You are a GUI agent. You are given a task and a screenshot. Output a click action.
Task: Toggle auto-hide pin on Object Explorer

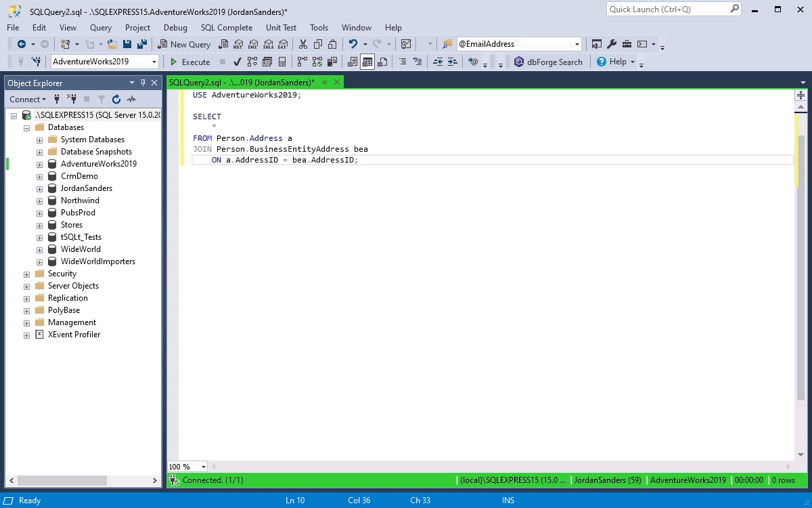tap(143, 83)
